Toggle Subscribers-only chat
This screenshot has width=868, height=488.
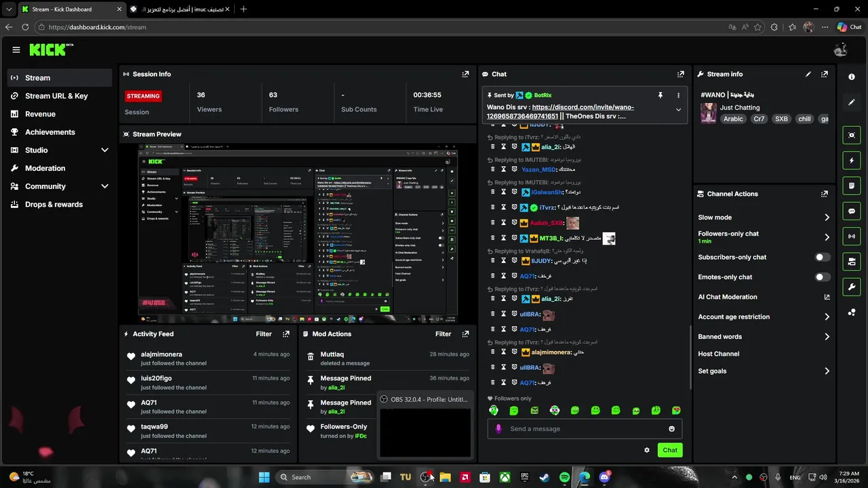(x=822, y=258)
